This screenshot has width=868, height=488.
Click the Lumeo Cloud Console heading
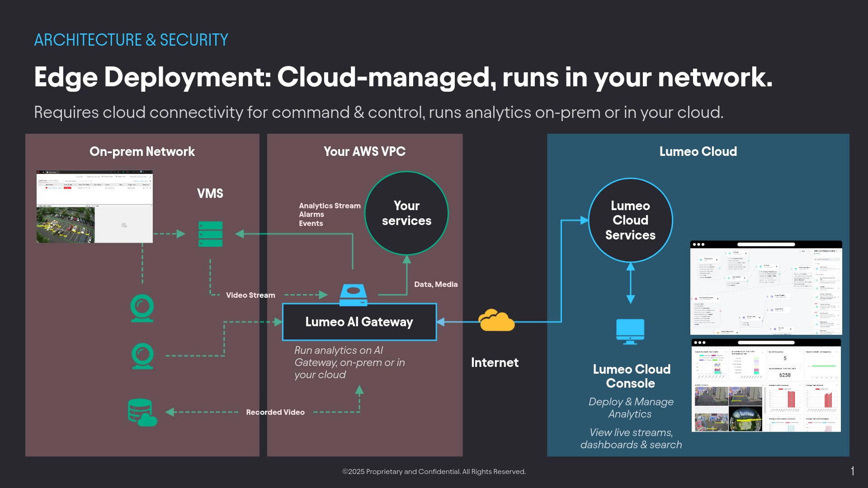(631, 376)
